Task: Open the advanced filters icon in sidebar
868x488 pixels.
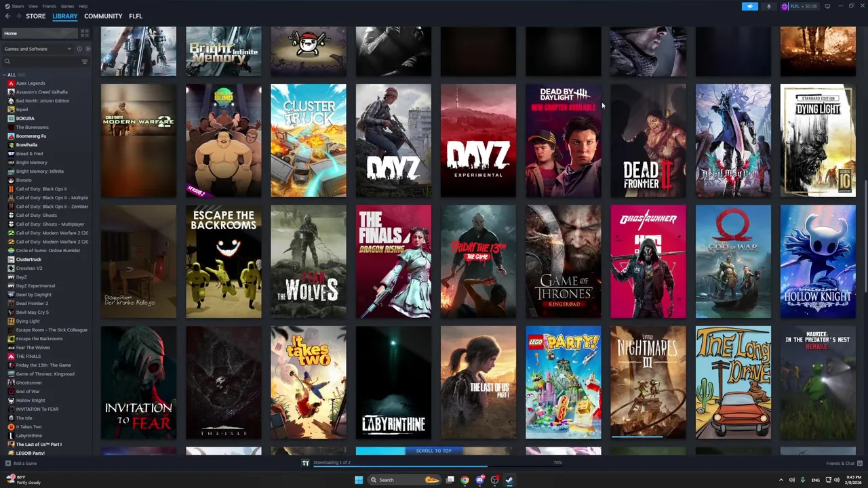Action: click(85, 62)
